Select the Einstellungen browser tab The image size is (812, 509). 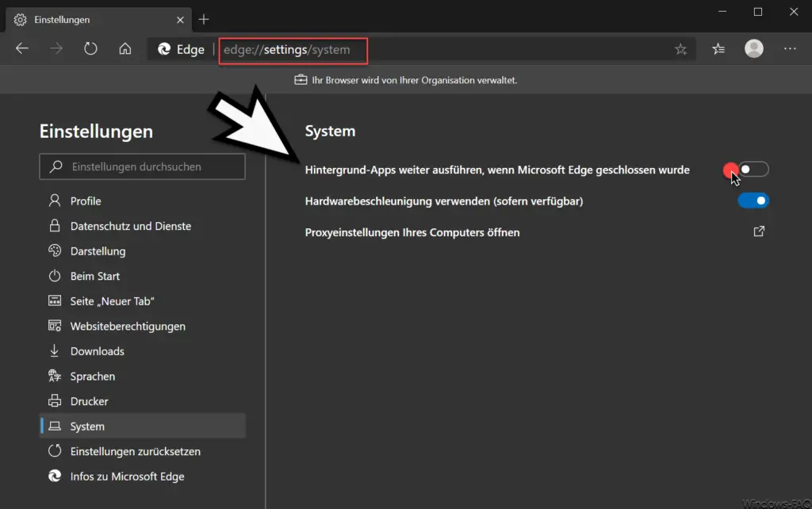98,20
